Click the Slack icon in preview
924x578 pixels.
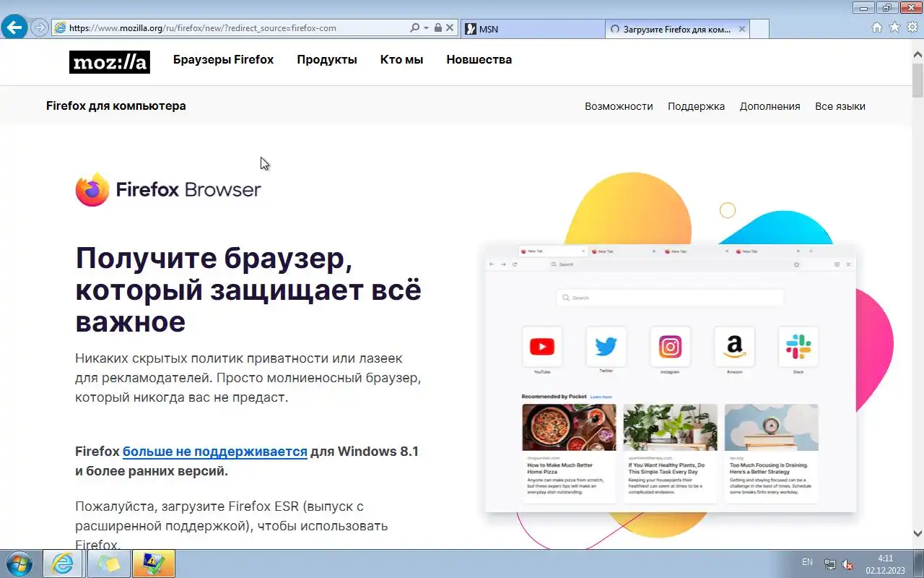tap(798, 347)
